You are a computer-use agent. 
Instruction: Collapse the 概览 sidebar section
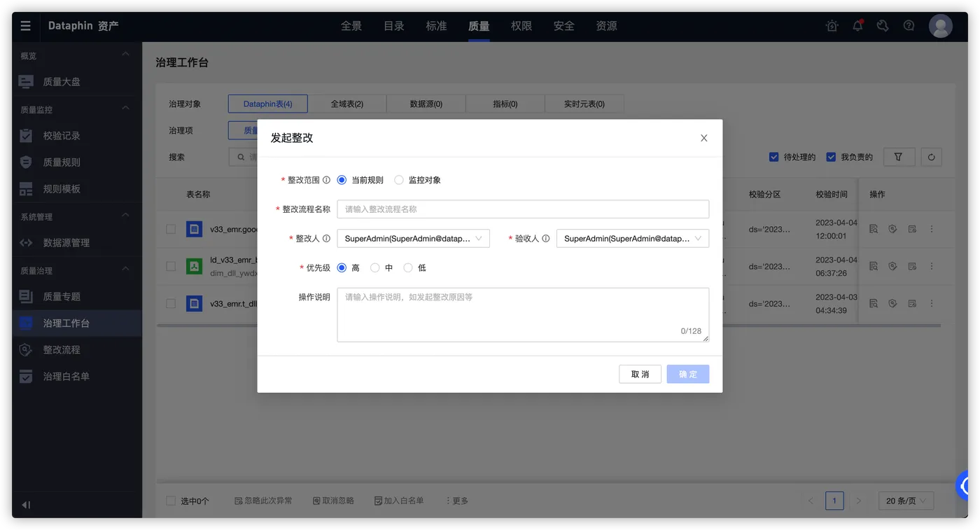[x=125, y=55]
